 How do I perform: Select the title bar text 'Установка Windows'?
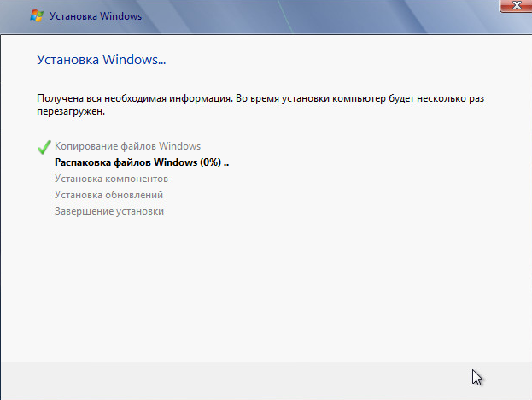coord(96,16)
